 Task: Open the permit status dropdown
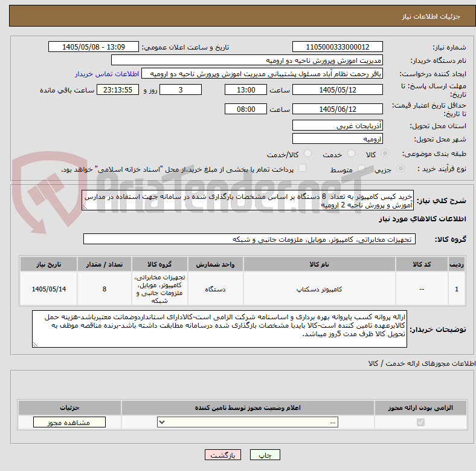pos(248,423)
